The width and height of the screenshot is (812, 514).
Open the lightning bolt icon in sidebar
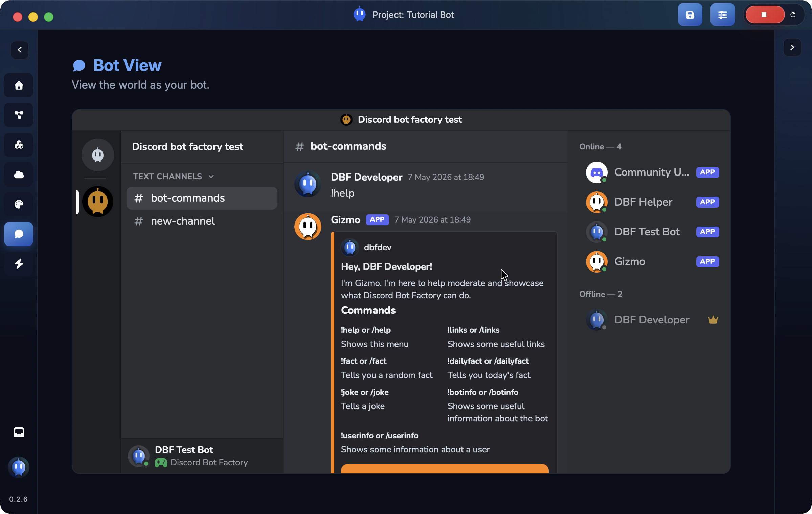pyautogui.click(x=19, y=264)
